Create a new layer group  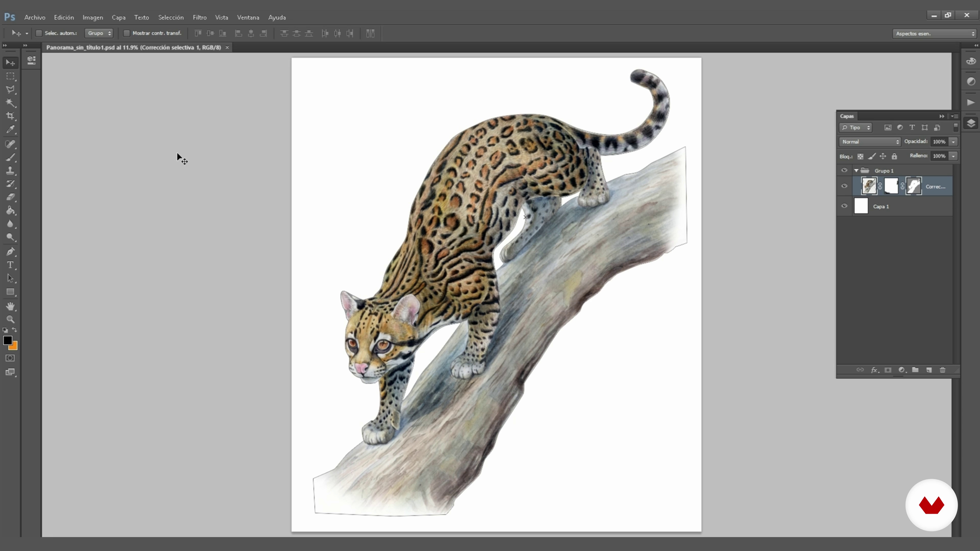click(x=915, y=370)
